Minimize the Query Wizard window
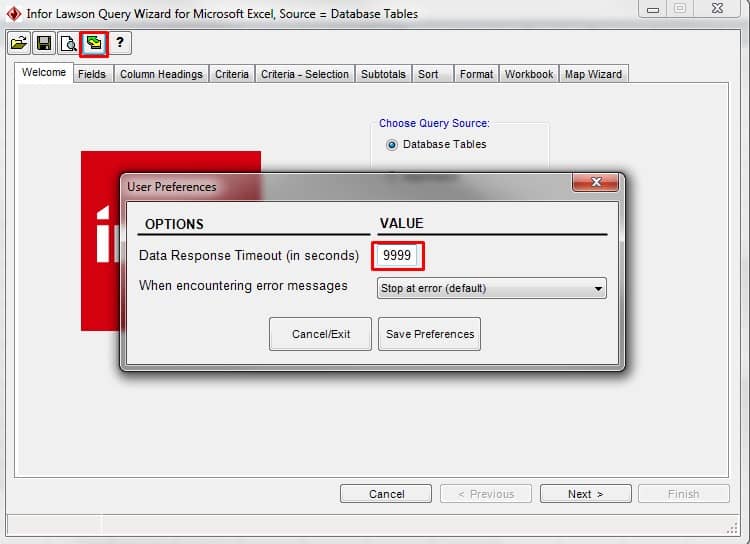Image resolution: width=750 pixels, height=544 pixels. 653,9
